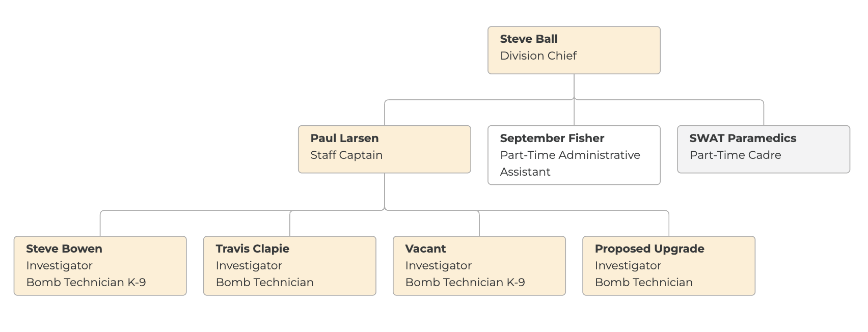This screenshot has width=868, height=332.
Task: Click Bomb Technician K-9 under Steve Bowen
Action: tap(86, 283)
